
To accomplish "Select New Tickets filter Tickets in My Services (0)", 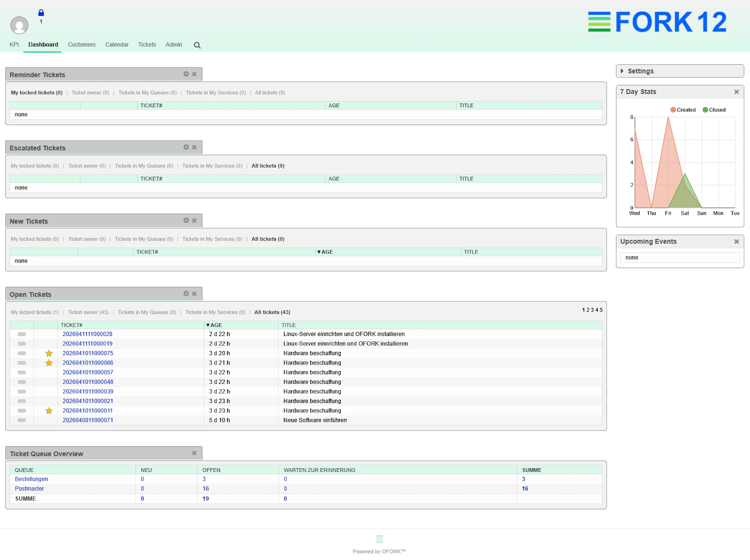I will (x=212, y=239).
